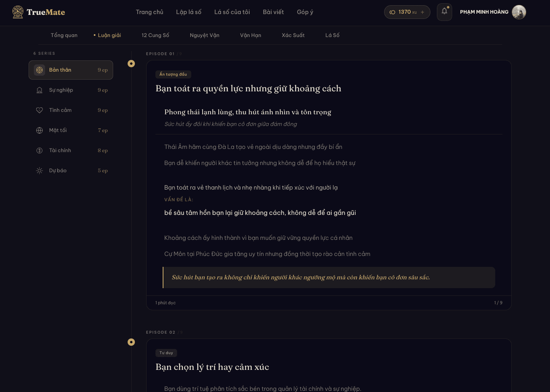Viewport: 550px width, 392px height.
Task: Switch to Xác Suất tab
Action: tap(293, 35)
